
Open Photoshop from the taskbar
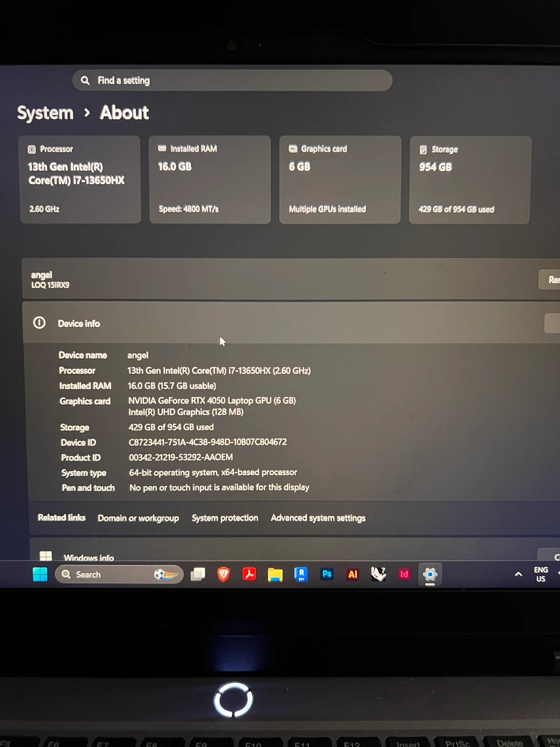pyautogui.click(x=327, y=574)
